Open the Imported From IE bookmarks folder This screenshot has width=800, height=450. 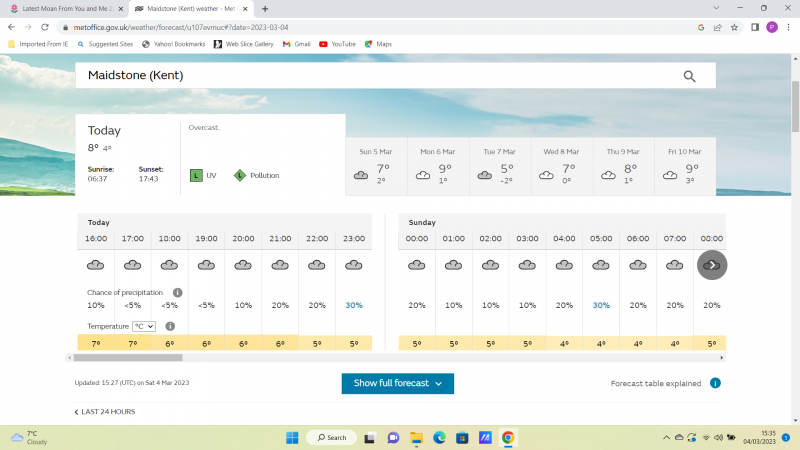pos(38,44)
